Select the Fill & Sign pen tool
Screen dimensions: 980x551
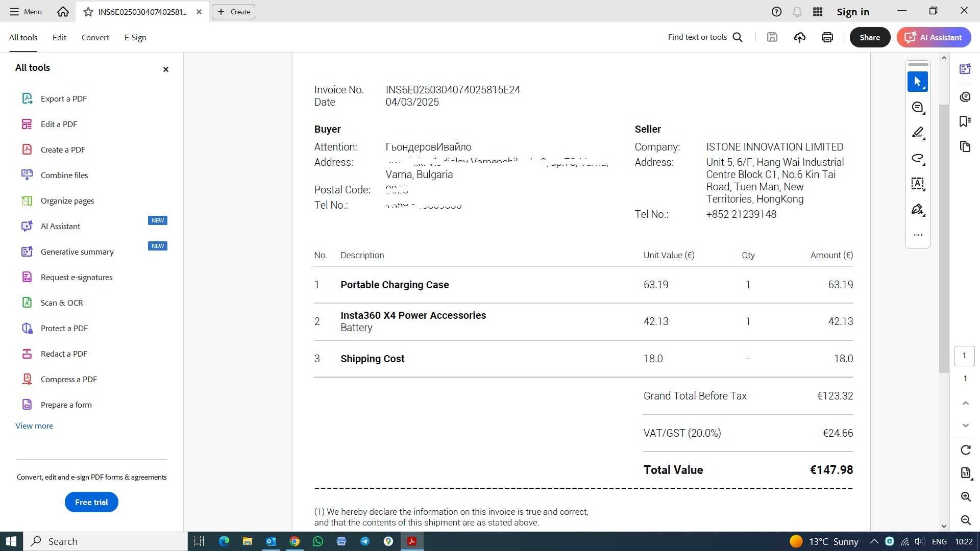point(917,209)
